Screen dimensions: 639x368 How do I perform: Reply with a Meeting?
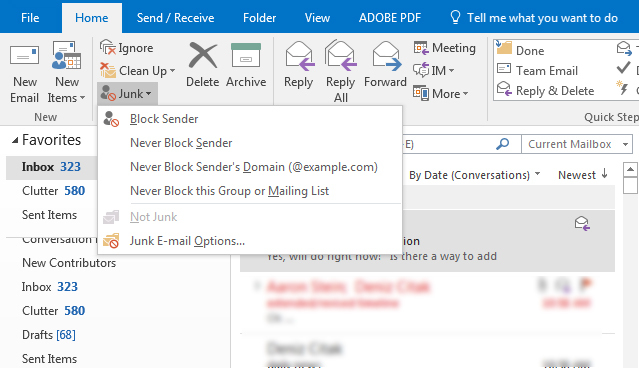point(444,48)
